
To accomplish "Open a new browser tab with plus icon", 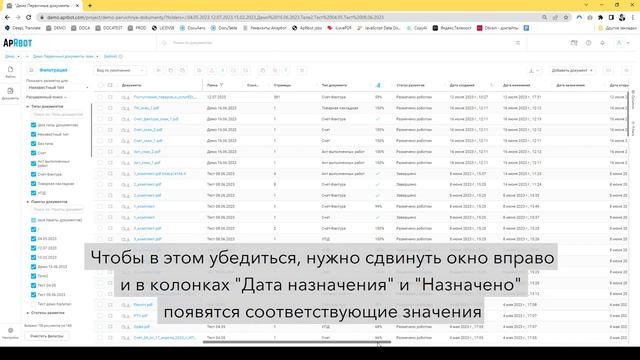I will (90, 6).
